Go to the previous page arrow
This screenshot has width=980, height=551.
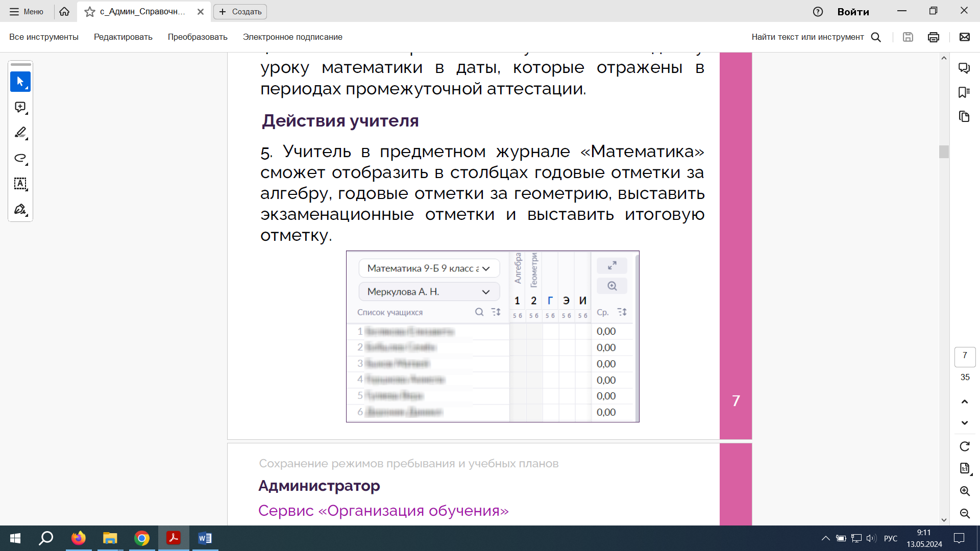(965, 402)
